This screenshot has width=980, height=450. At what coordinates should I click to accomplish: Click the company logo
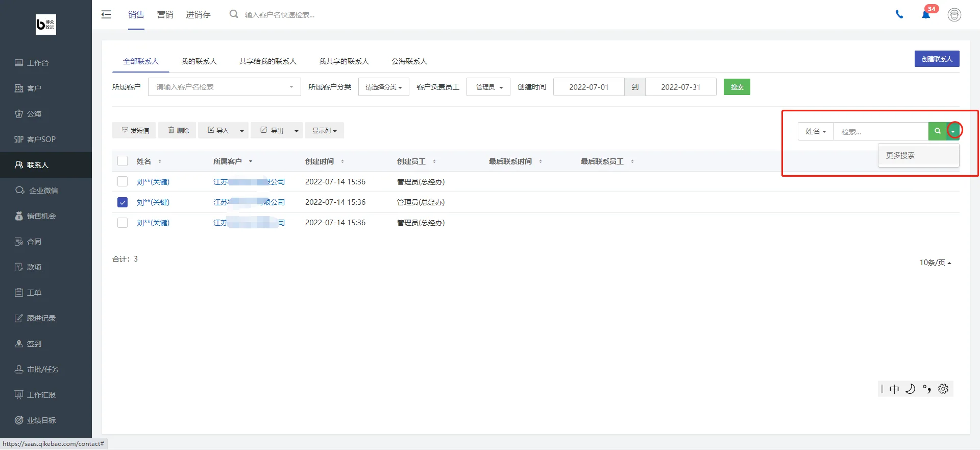[x=46, y=25]
